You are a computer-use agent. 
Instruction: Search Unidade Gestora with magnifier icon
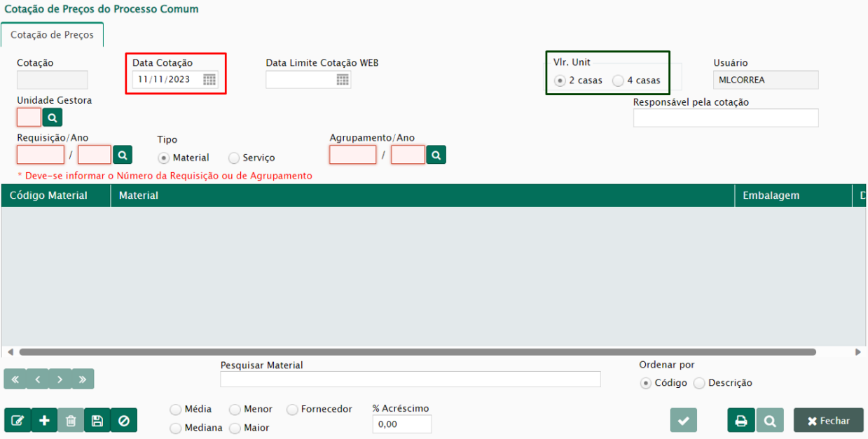click(x=52, y=118)
